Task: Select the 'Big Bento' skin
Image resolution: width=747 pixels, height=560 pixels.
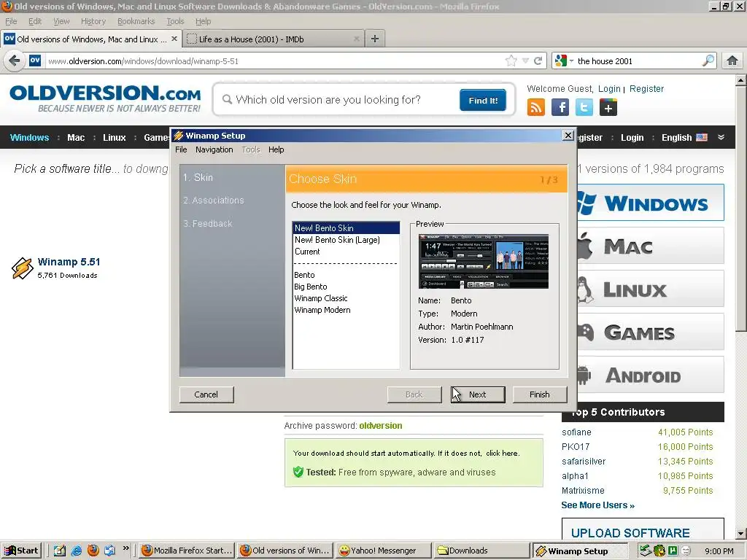Action: click(x=311, y=287)
